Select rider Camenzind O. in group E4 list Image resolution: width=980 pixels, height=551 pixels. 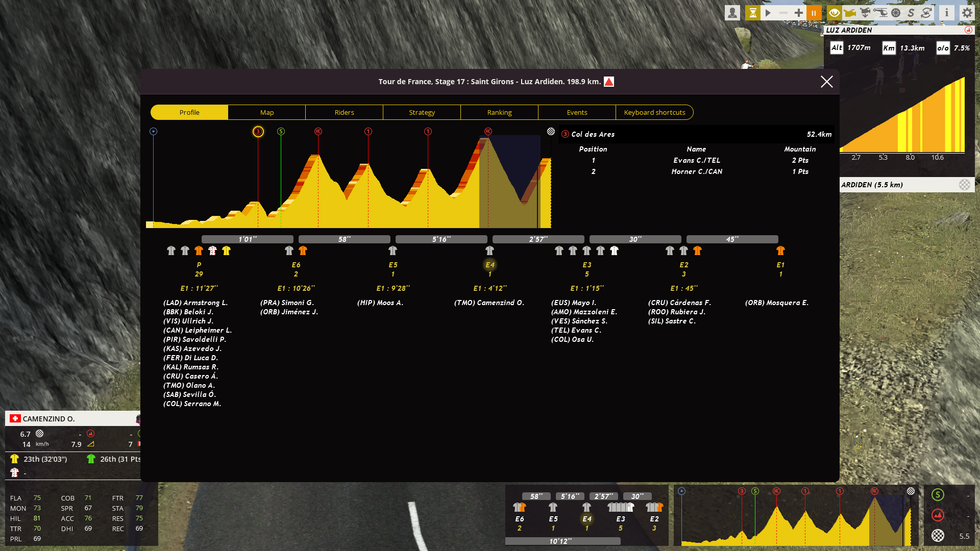click(x=489, y=303)
